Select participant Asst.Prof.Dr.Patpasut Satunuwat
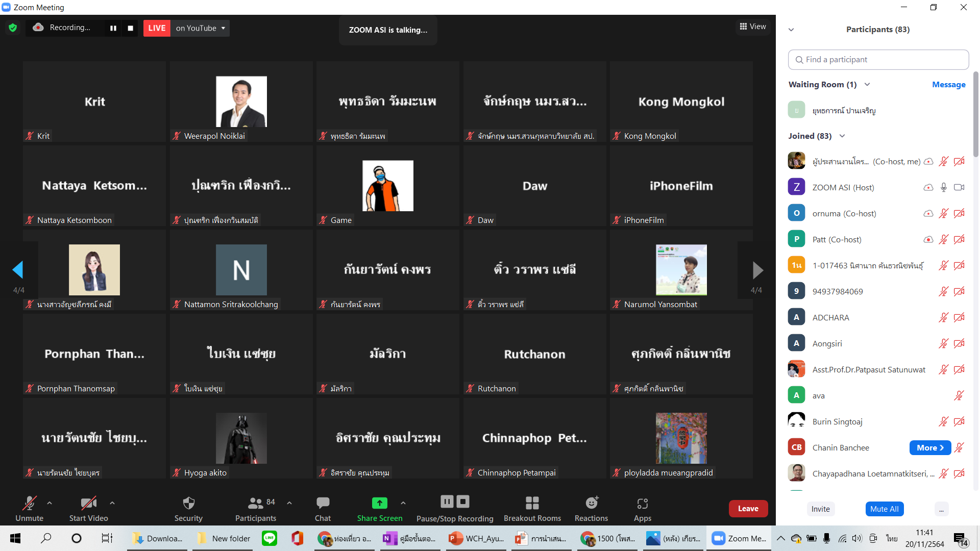 [x=878, y=370]
